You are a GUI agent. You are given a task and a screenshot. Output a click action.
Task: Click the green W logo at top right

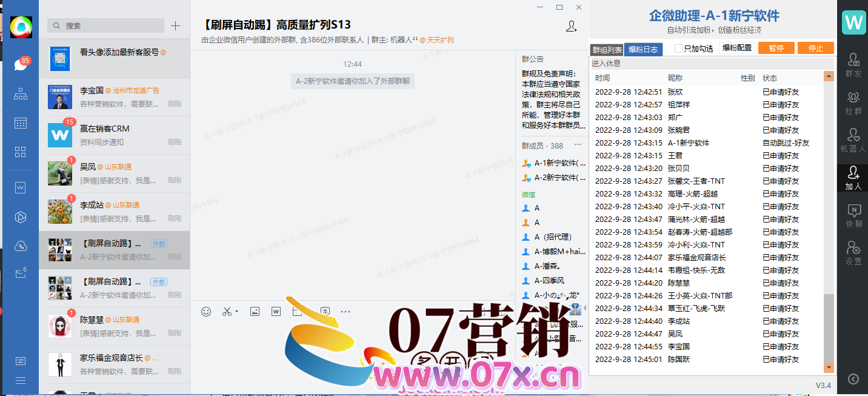point(853,22)
